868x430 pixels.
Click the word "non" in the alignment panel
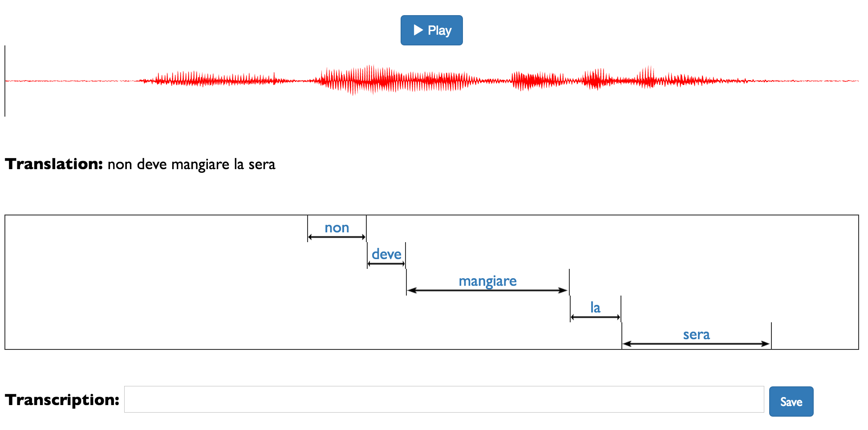point(337,228)
